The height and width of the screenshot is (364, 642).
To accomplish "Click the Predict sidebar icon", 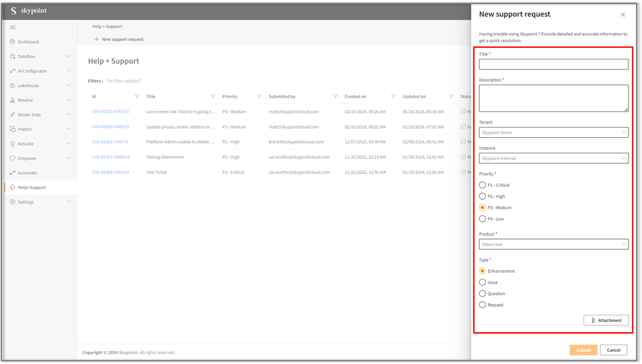I will [x=12, y=129].
